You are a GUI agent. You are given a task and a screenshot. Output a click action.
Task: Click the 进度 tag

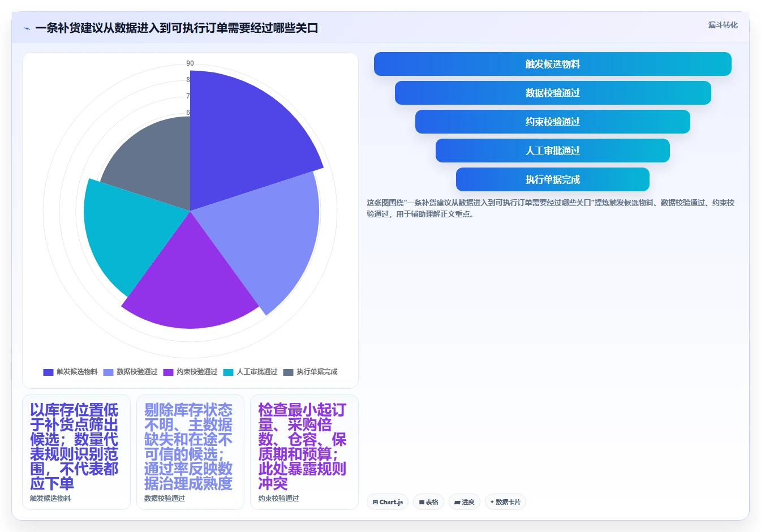point(465,502)
